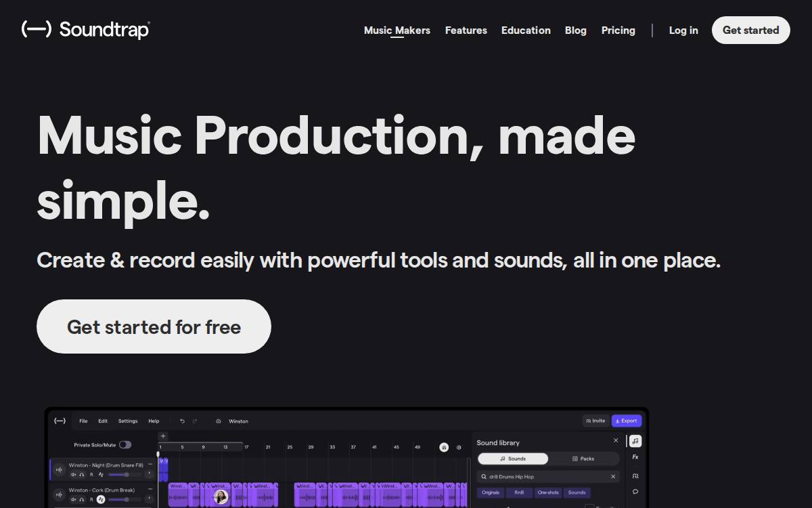Image resolution: width=812 pixels, height=508 pixels.
Task: Go to the Education page
Action: [x=526, y=30]
